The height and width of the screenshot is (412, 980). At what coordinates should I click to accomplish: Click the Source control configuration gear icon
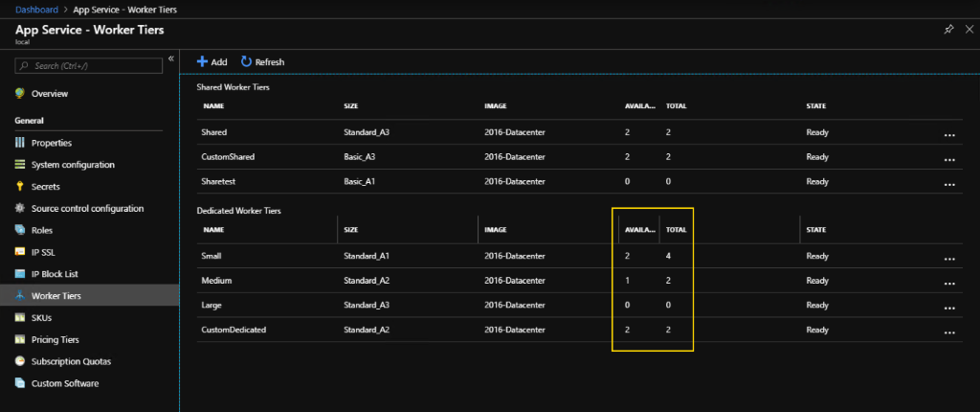click(x=20, y=209)
